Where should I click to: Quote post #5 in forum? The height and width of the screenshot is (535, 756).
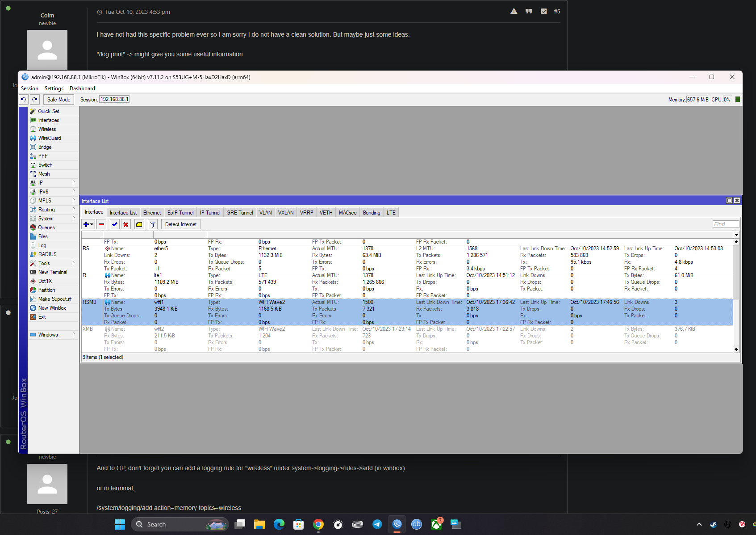click(x=529, y=12)
